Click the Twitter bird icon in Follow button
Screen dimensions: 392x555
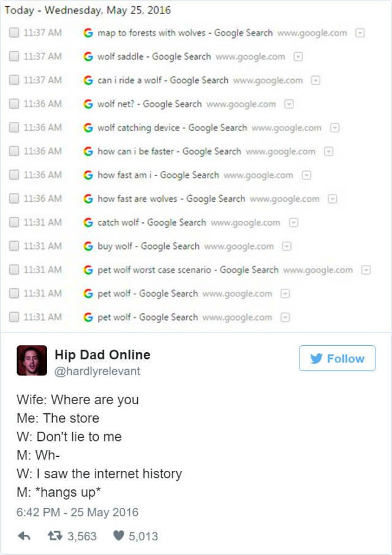[x=317, y=359]
